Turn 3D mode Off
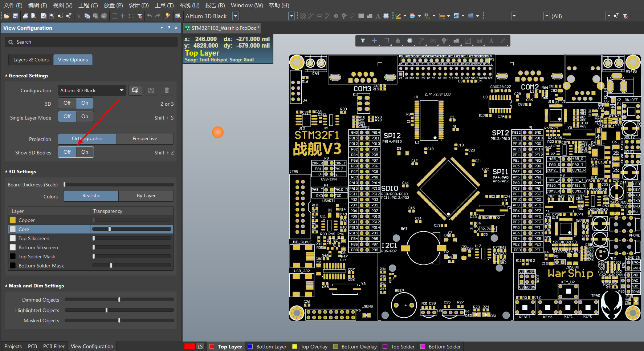This screenshot has height=351, width=644. pyautogui.click(x=67, y=103)
